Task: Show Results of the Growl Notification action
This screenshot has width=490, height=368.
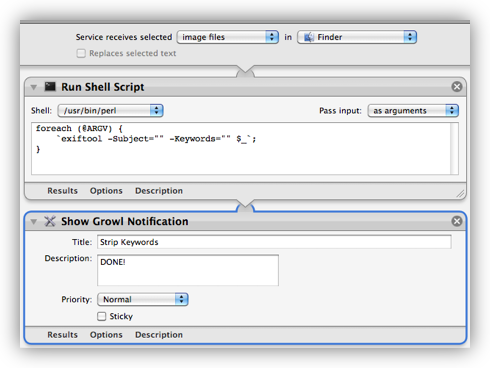Action: [62, 335]
